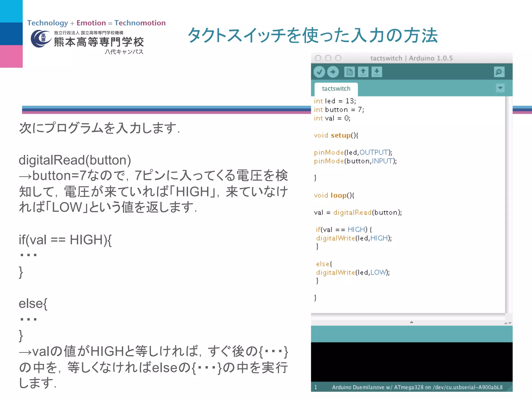Click the Verify checkmark button
This screenshot has height=399, width=532.
(x=319, y=72)
